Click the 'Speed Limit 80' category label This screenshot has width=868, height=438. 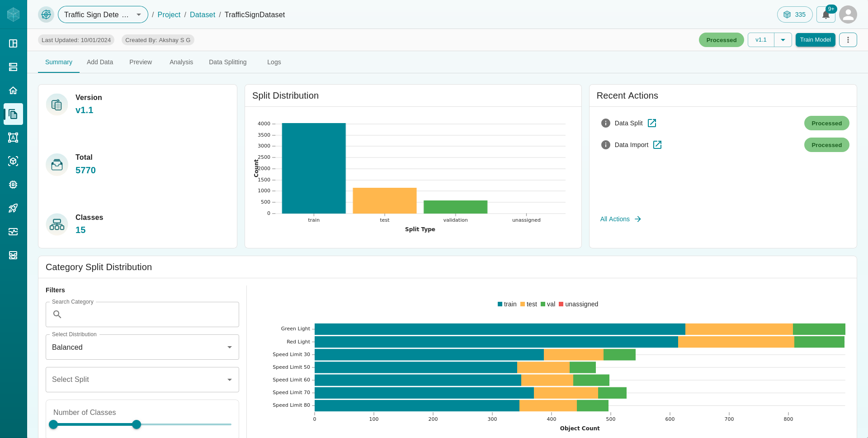click(x=291, y=405)
